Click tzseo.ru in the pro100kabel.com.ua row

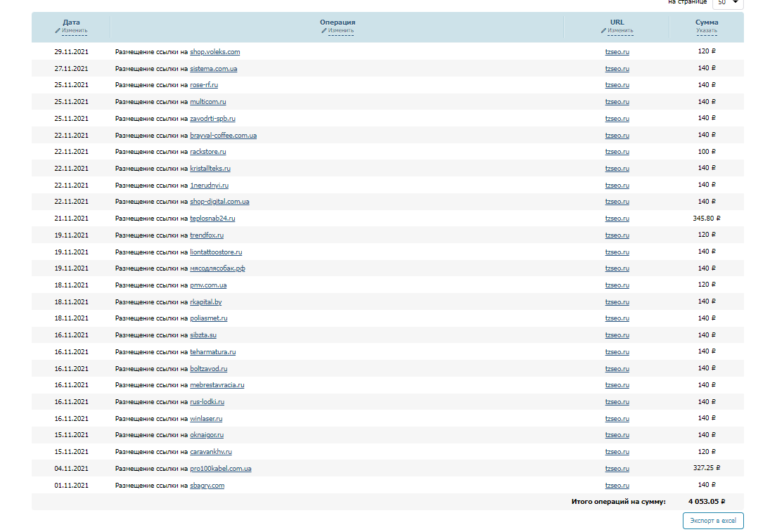tap(617, 469)
